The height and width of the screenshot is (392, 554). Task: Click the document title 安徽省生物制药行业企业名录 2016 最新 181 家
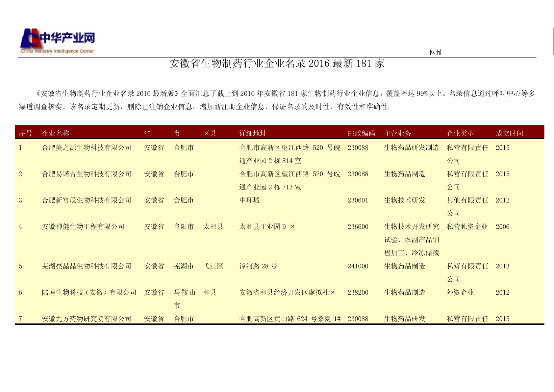tap(277, 63)
